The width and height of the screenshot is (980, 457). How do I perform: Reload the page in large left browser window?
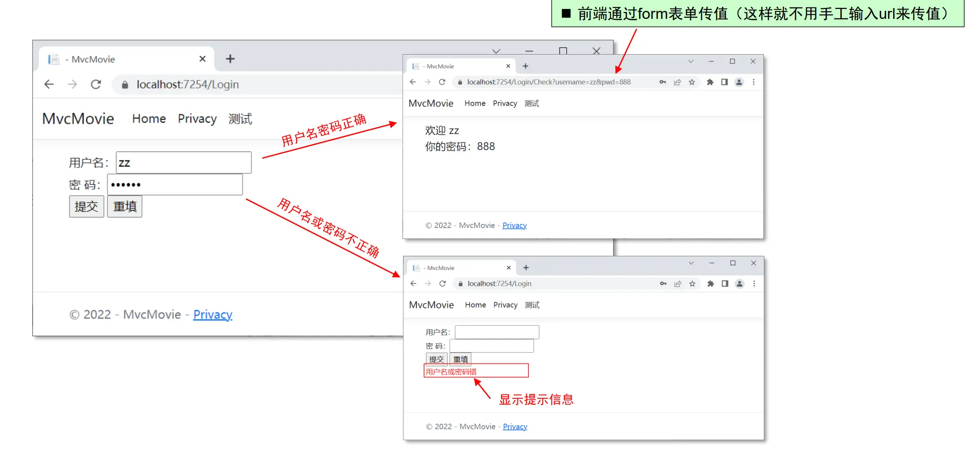96,84
